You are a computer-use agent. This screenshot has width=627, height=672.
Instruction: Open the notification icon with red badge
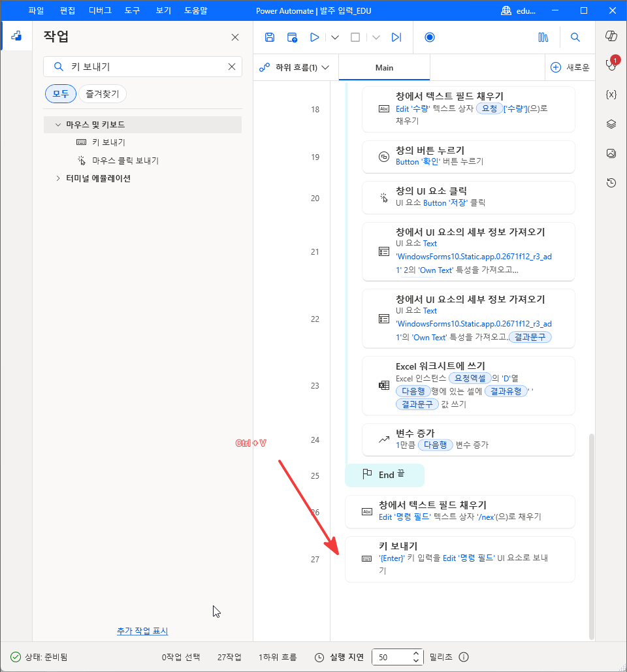(611, 64)
